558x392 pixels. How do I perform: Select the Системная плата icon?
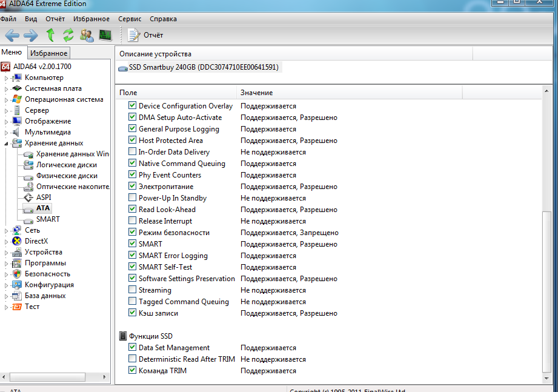(x=17, y=88)
